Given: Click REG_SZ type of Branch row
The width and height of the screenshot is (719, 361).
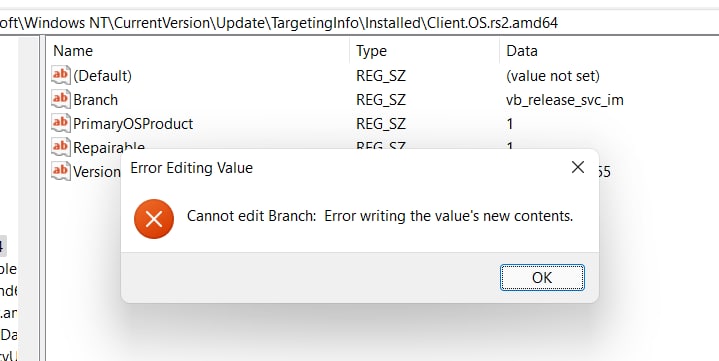Looking at the screenshot, I should 381,100.
